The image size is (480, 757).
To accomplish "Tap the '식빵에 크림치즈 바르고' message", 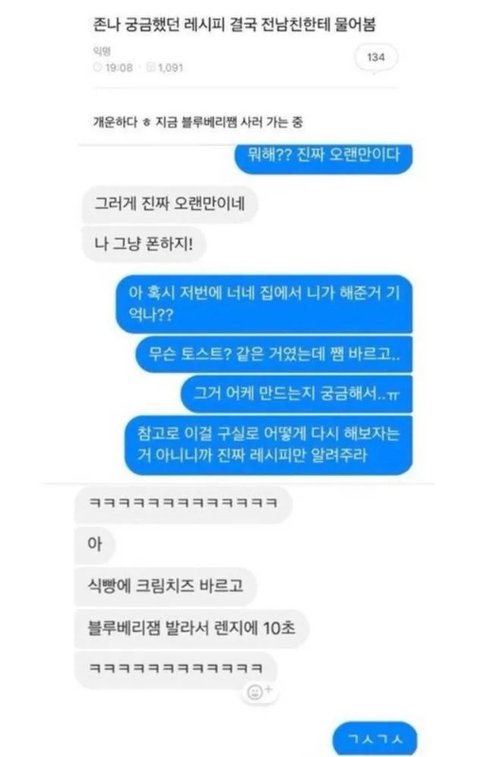I will click(165, 587).
